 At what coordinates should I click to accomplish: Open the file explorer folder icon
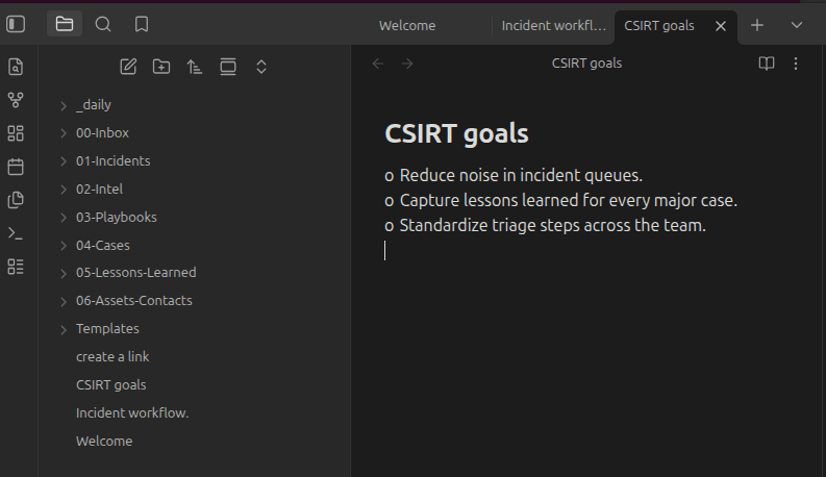tap(64, 24)
